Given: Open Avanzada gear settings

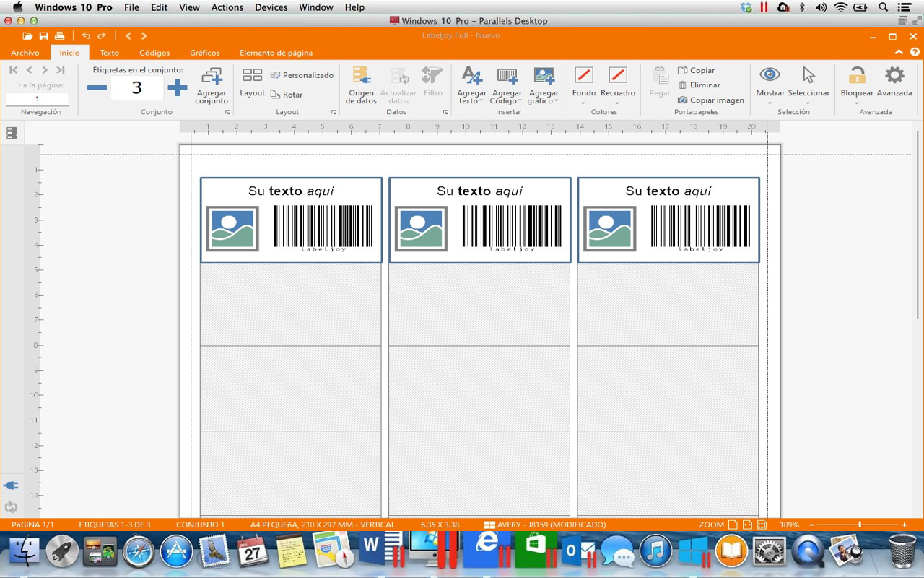Looking at the screenshot, I should coord(894,82).
